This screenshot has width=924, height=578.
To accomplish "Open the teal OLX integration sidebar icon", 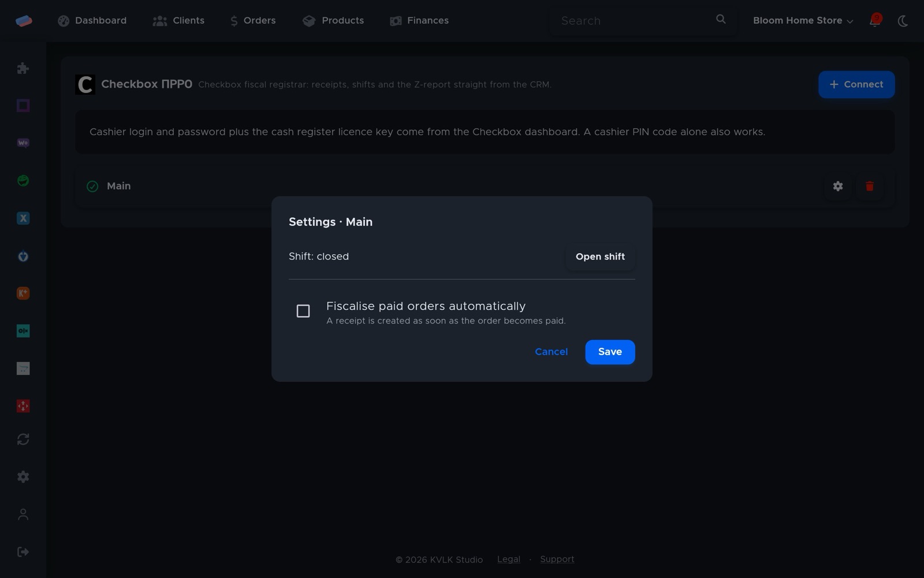I will coord(23,331).
